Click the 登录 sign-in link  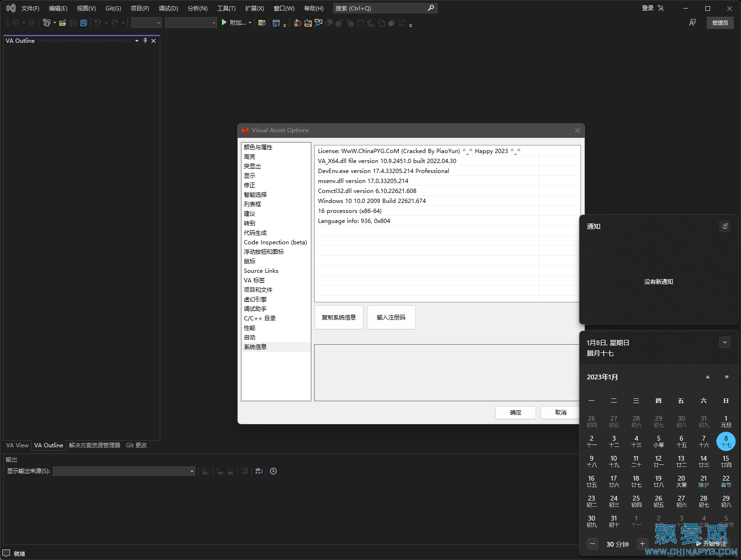tap(648, 8)
